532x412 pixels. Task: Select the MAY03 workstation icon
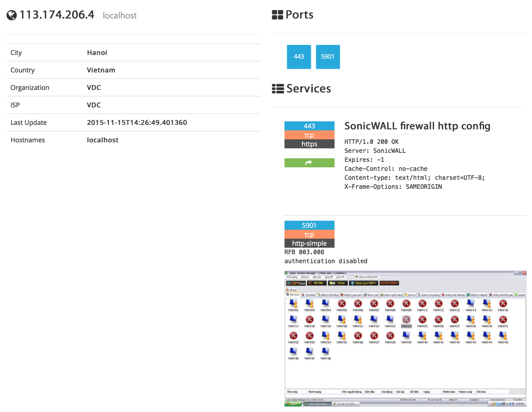point(309,303)
